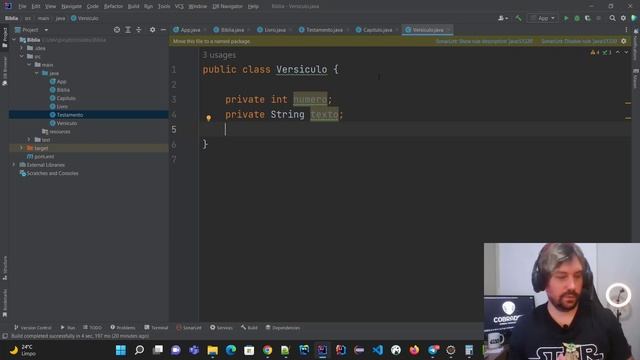This screenshot has height=360, width=640.
Task: Toggle the TODO tool window
Action: pyautogui.click(x=92, y=328)
